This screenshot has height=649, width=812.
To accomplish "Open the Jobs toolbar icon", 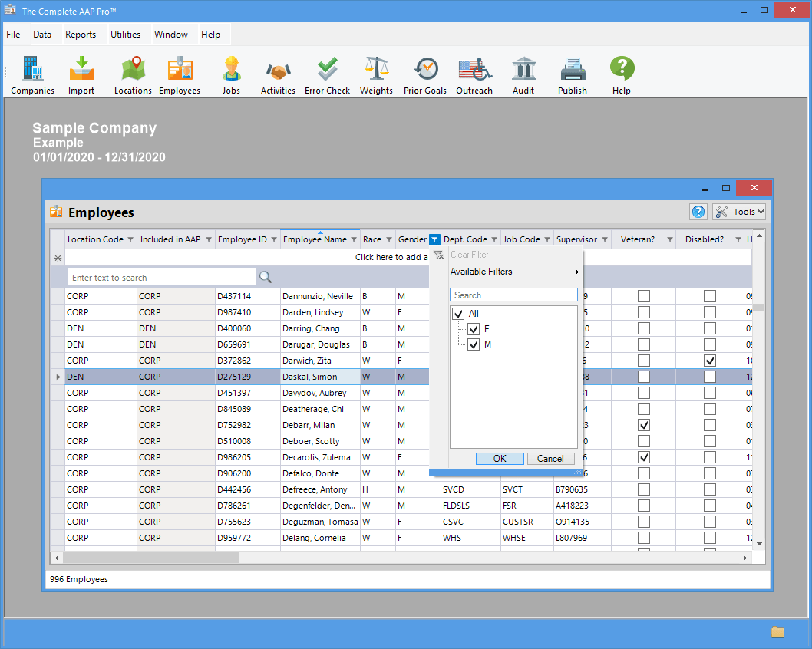I will 231,75.
